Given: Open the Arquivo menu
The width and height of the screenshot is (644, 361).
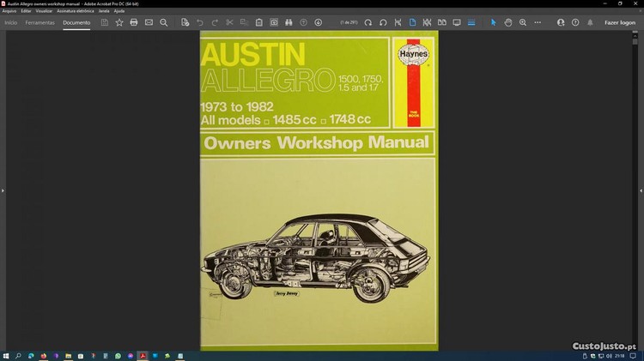Looking at the screenshot, I should pyautogui.click(x=9, y=10).
